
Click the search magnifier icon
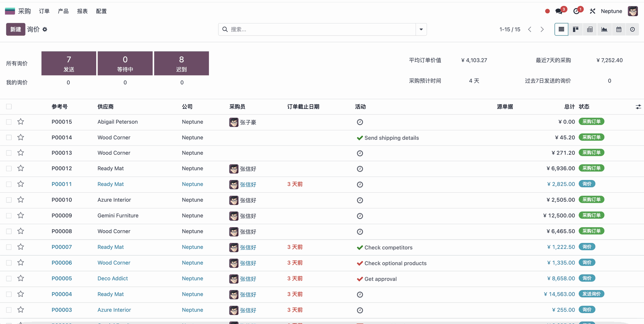pos(225,29)
